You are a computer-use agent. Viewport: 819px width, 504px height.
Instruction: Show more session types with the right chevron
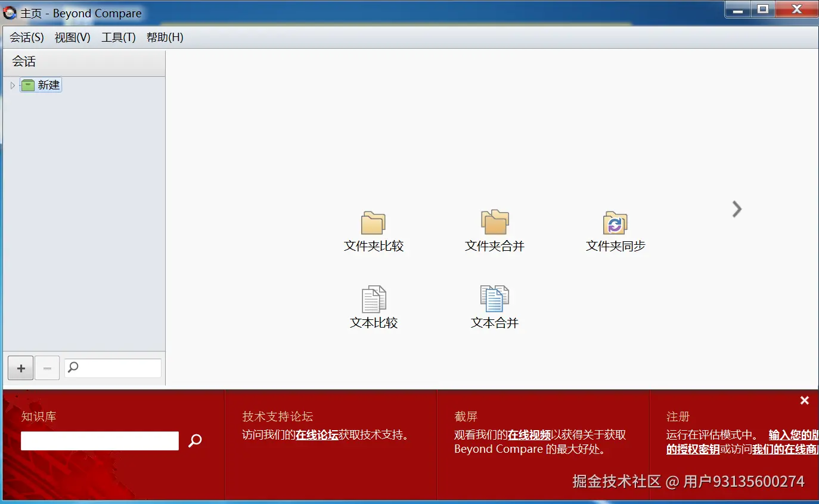coord(737,209)
